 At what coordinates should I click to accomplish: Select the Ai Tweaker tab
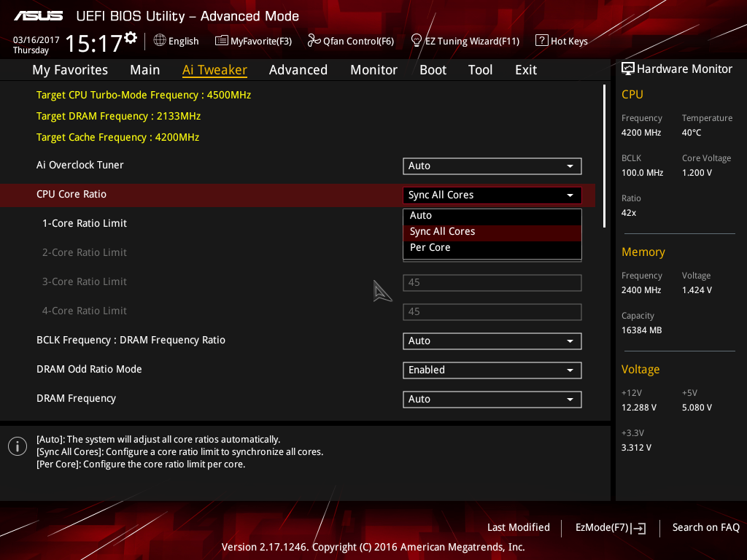point(215,70)
